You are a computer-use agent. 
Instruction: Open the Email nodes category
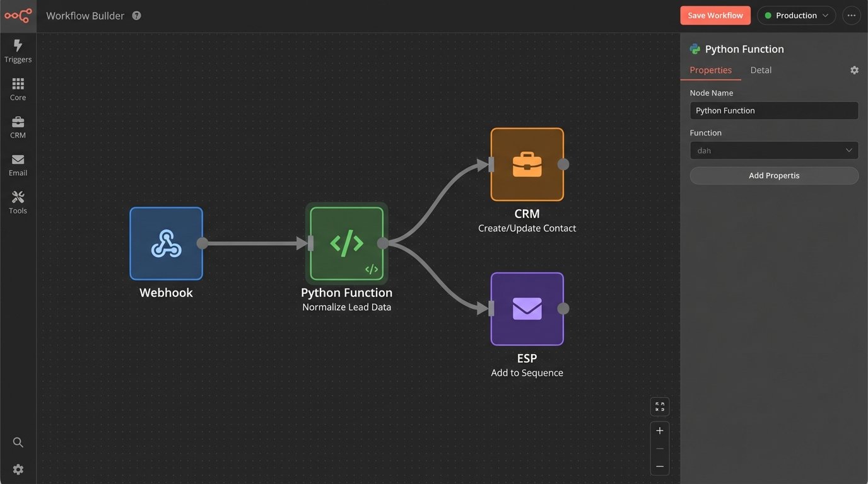click(18, 164)
